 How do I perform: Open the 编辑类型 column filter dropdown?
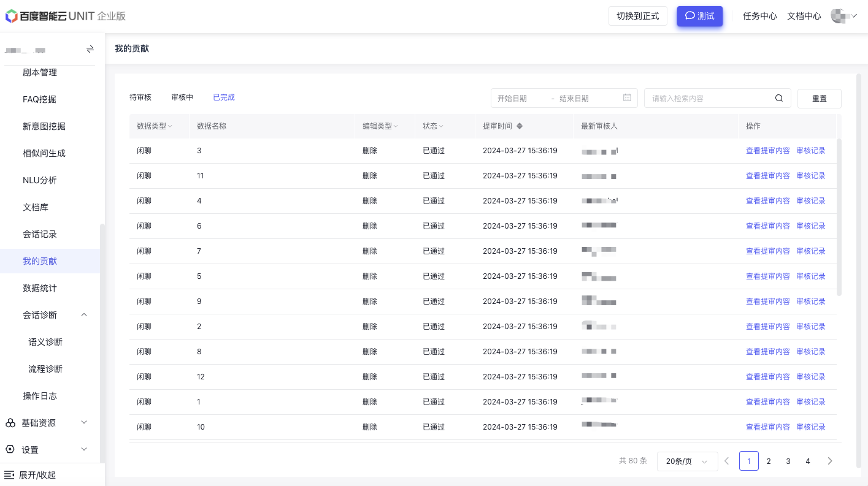point(396,126)
